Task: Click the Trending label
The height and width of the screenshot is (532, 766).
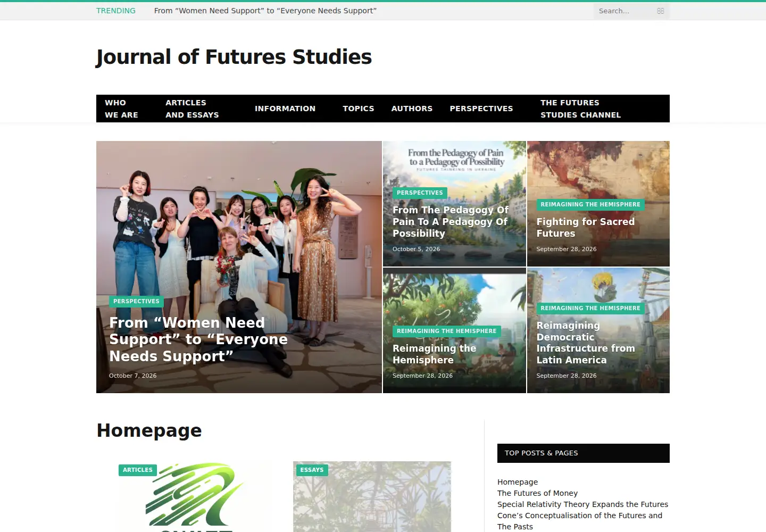Action: pos(116,11)
